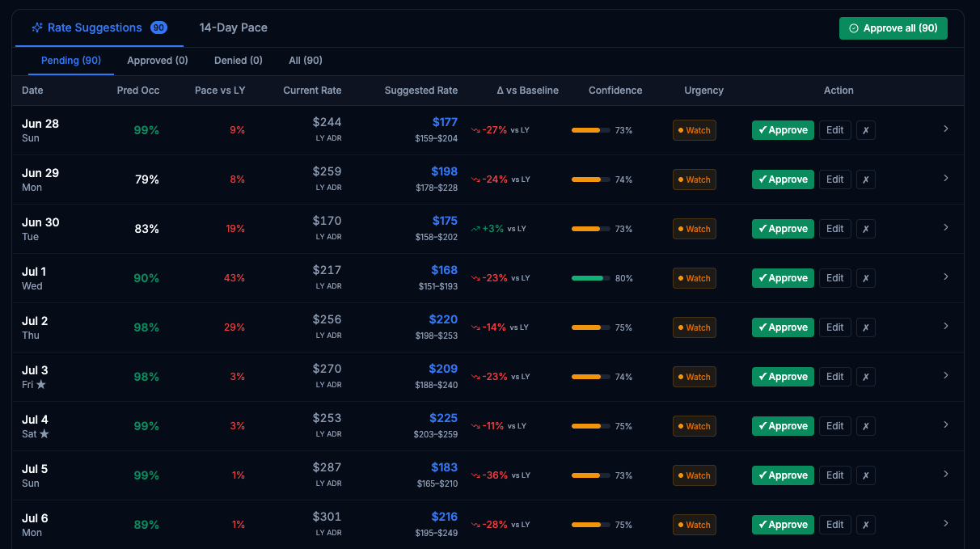This screenshot has height=549, width=980.
Task: Click the downward trend icon in Jun 28 row
Action: click(x=475, y=130)
